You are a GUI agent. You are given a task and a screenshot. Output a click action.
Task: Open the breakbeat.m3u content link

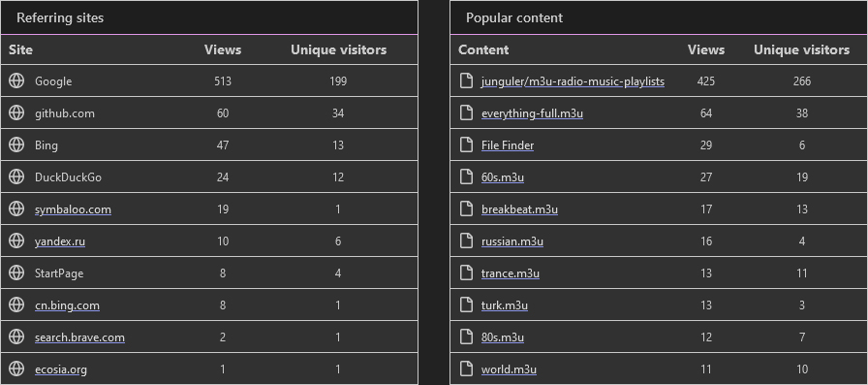click(519, 209)
